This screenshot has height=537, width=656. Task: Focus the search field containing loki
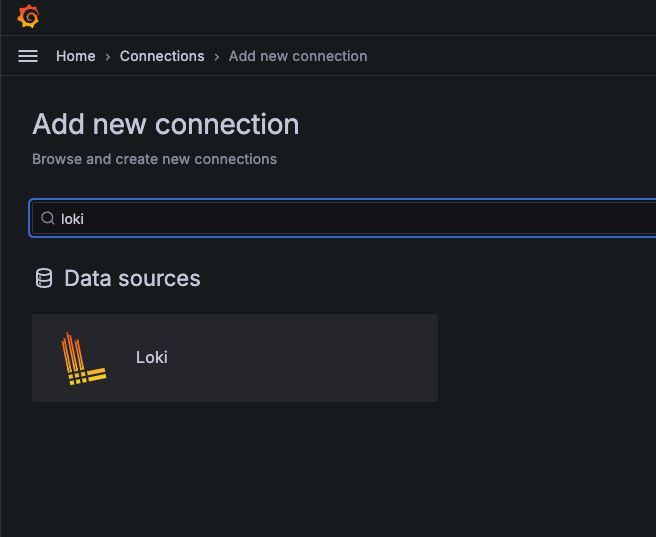(344, 218)
